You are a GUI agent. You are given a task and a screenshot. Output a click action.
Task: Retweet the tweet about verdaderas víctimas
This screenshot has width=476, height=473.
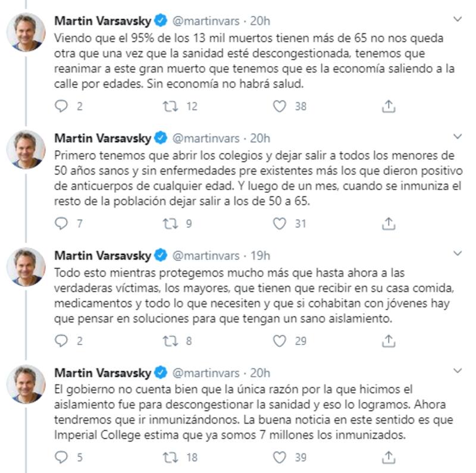pyautogui.click(x=170, y=341)
